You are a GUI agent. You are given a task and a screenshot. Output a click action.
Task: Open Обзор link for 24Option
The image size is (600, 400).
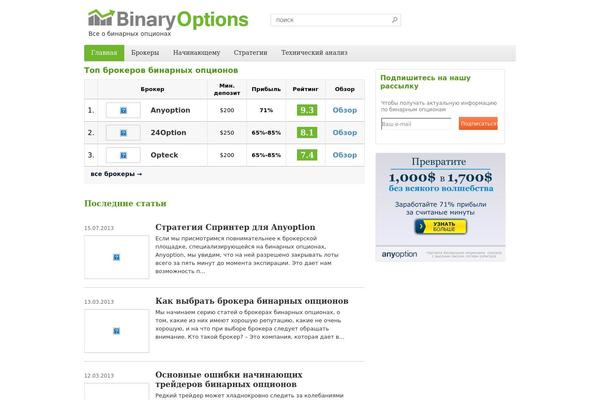click(345, 132)
